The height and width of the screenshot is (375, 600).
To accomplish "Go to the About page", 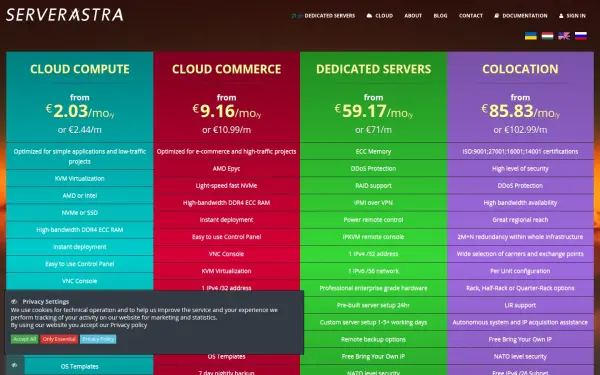I will (x=413, y=16).
